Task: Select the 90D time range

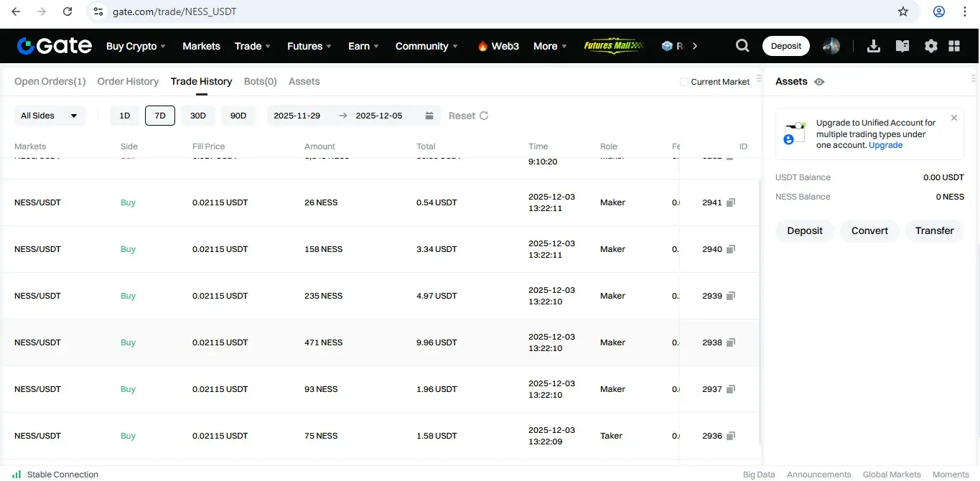Action: click(238, 116)
